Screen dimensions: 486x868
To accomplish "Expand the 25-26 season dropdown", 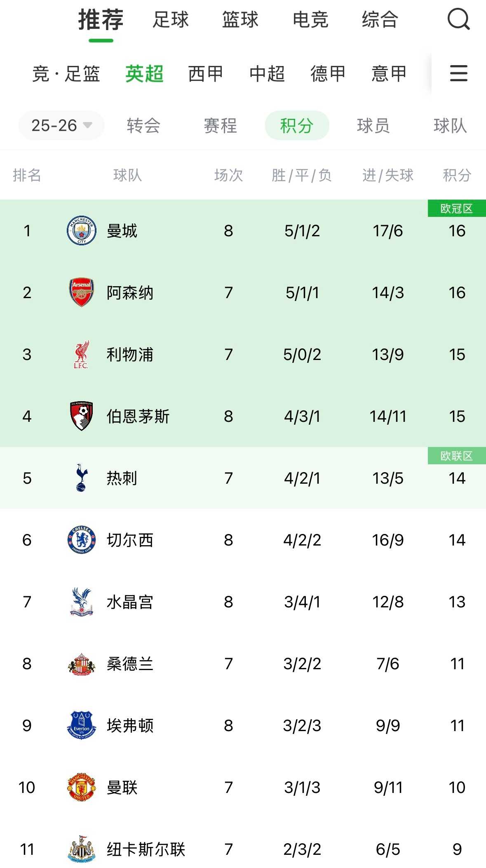I will [61, 125].
